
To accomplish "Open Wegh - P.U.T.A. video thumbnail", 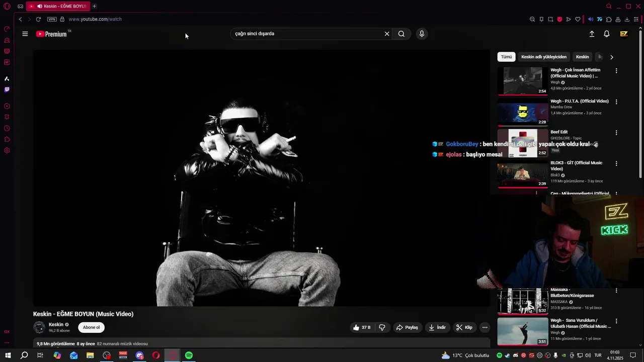I will 523,112.
